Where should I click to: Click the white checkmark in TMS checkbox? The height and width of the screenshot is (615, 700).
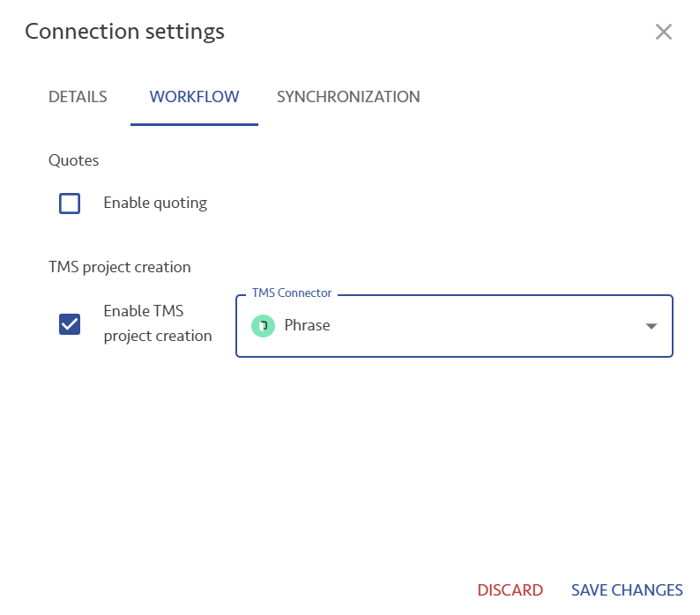pyautogui.click(x=70, y=324)
